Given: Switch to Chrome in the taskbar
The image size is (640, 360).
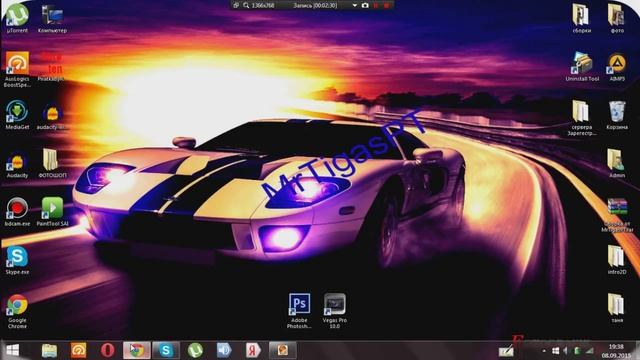Looking at the screenshot, I should coord(137,350).
